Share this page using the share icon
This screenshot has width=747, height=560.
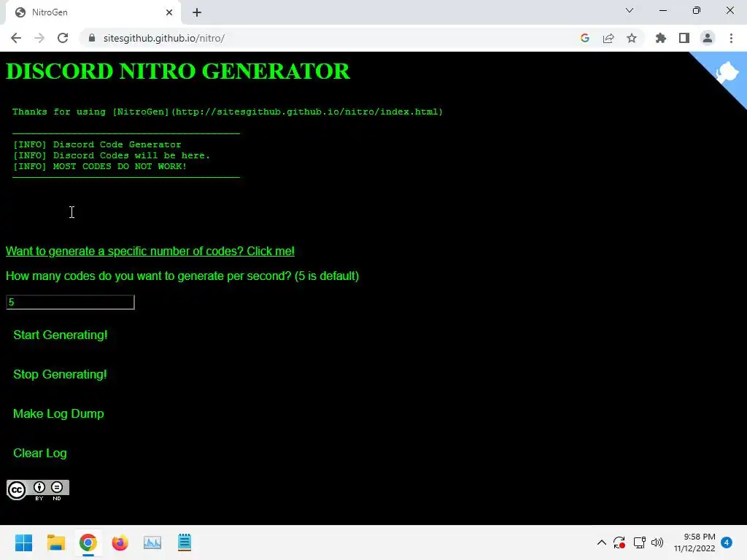[608, 38]
